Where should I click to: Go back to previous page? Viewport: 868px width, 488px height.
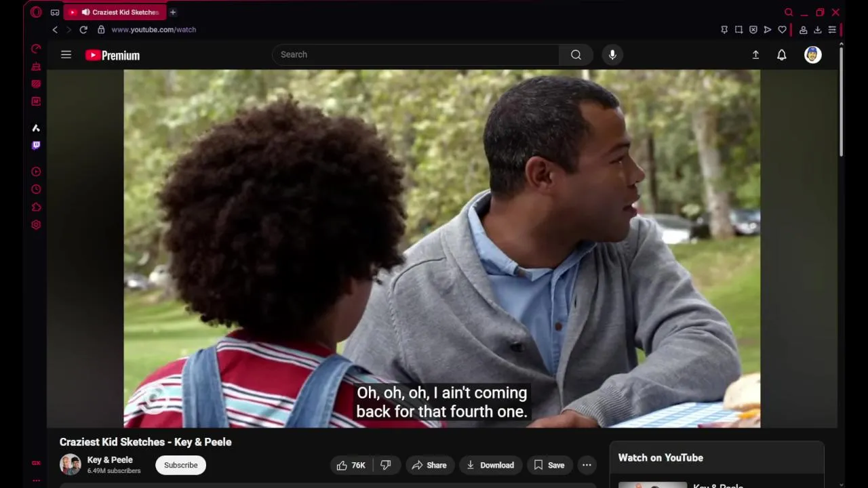[x=55, y=30]
